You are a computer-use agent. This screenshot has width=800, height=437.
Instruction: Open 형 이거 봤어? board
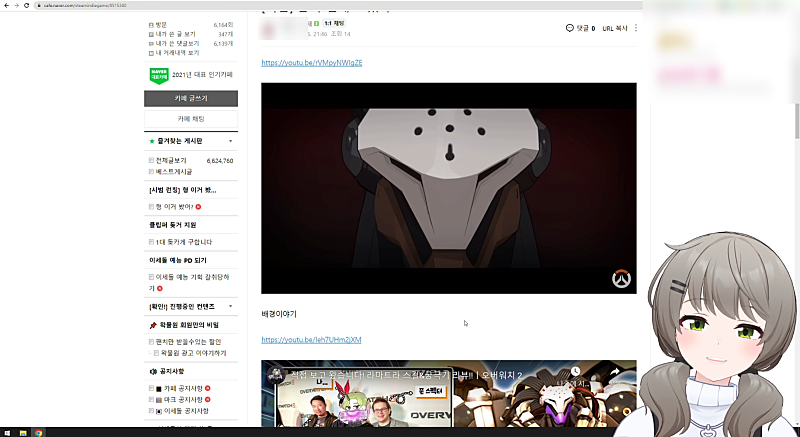coord(174,207)
